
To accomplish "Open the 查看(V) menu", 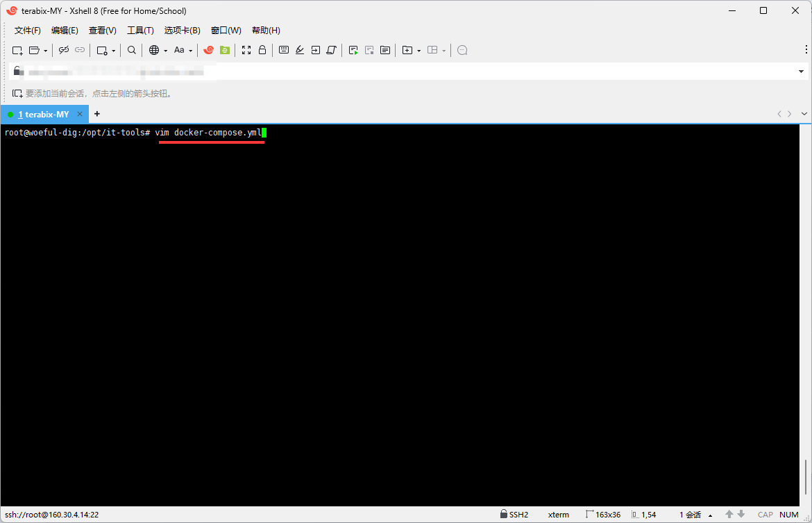I will pos(102,31).
